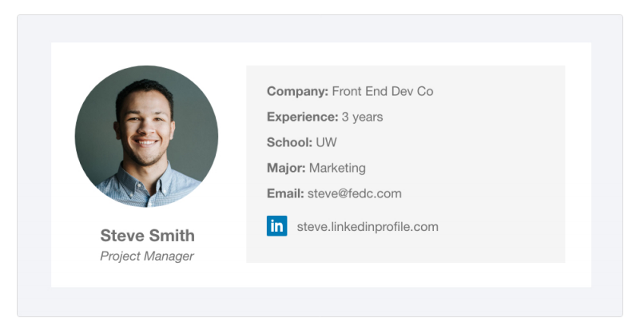Click the word Front in company name
Image resolution: width=644 pixels, height=326 pixels.
[x=348, y=91]
